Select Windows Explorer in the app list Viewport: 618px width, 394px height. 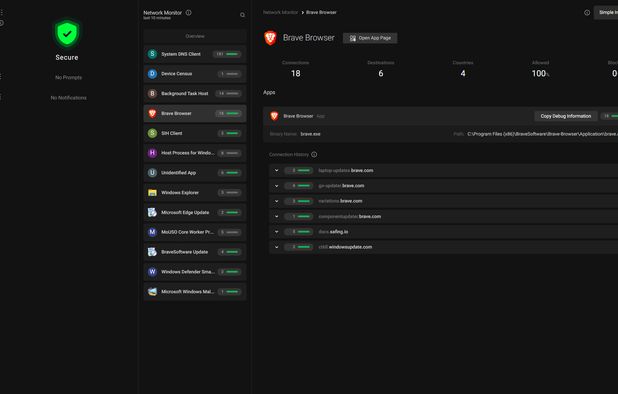[195, 193]
